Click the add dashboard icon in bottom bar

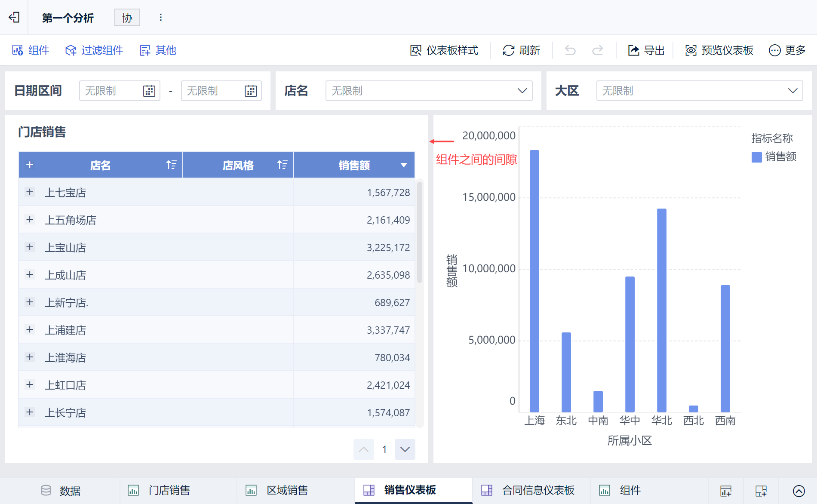click(x=761, y=491)
